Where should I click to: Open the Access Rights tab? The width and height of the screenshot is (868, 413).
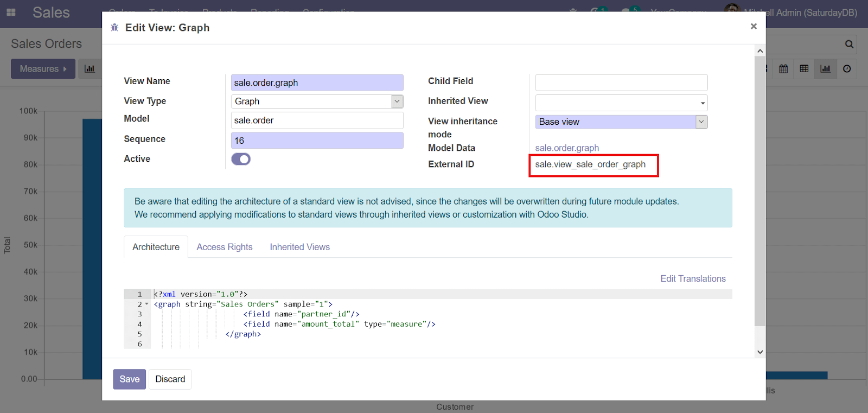[225, 247]
